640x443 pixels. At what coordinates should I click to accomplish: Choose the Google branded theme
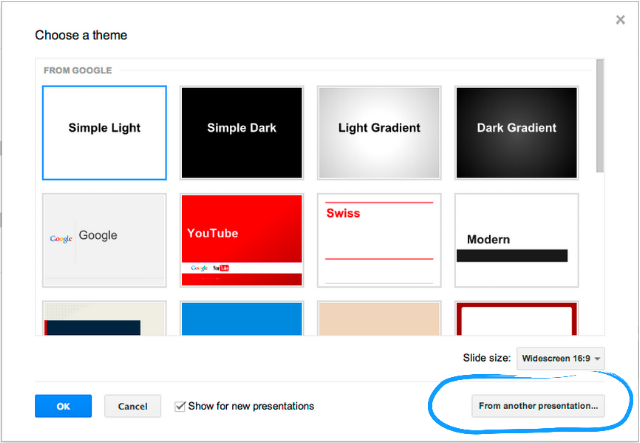(104, 240)
